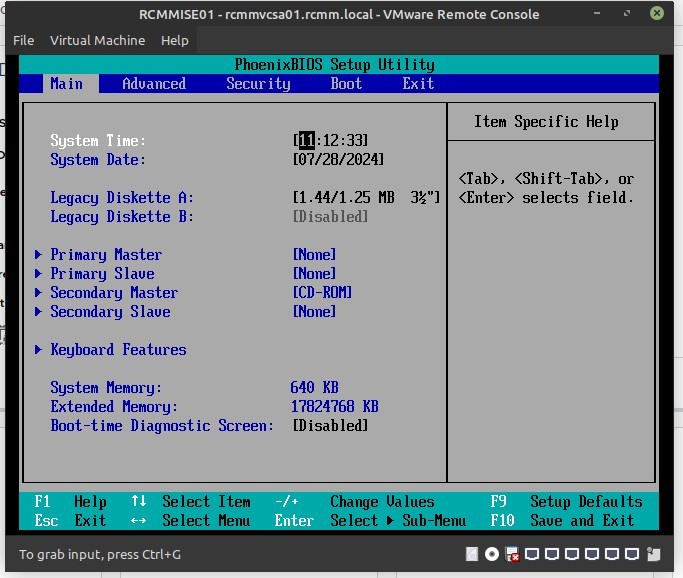Click the Esc Exit hint
Viewport: 683px width, 578px height.
[x=70, y=521]
